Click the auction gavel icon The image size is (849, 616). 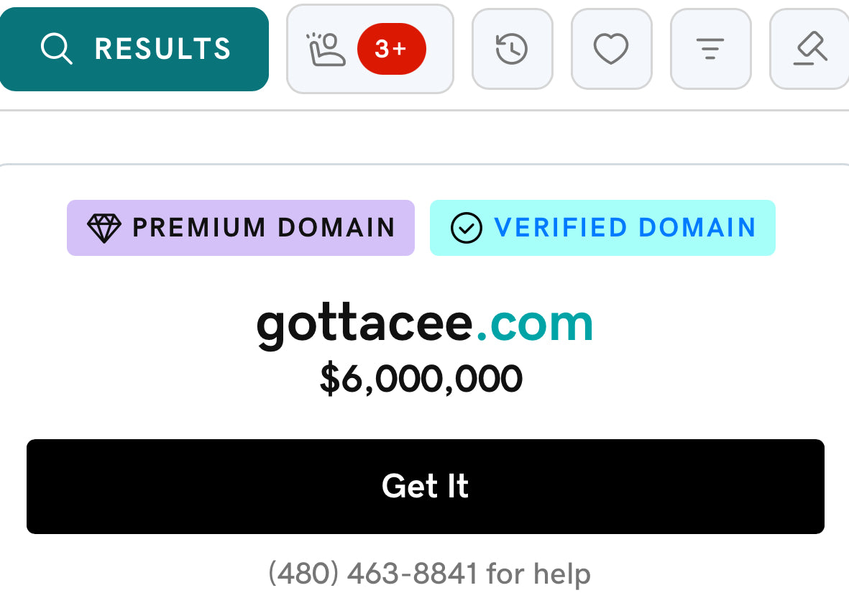coord(810,49)
